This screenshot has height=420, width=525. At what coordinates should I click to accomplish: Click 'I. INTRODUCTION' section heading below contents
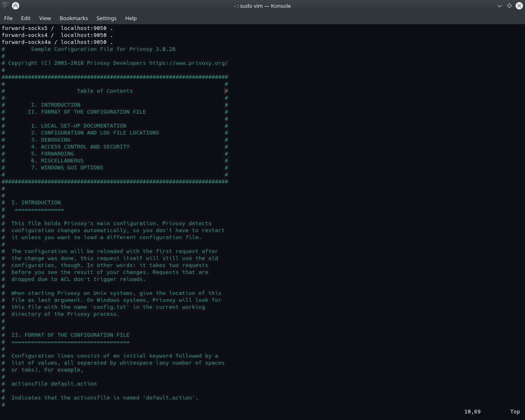pyautogui.click(x=36, y=203)
